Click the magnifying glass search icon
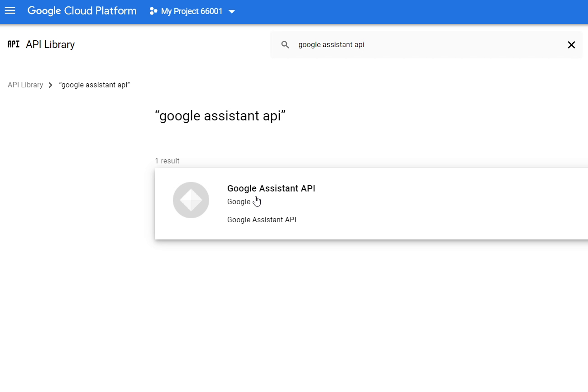The image size is (588, 392). [285, 45]
